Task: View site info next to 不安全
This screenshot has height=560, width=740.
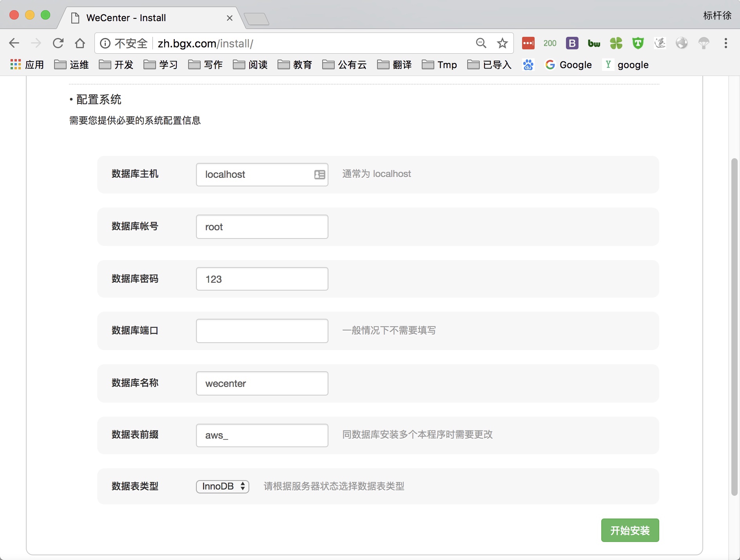Action: [105, 43]
